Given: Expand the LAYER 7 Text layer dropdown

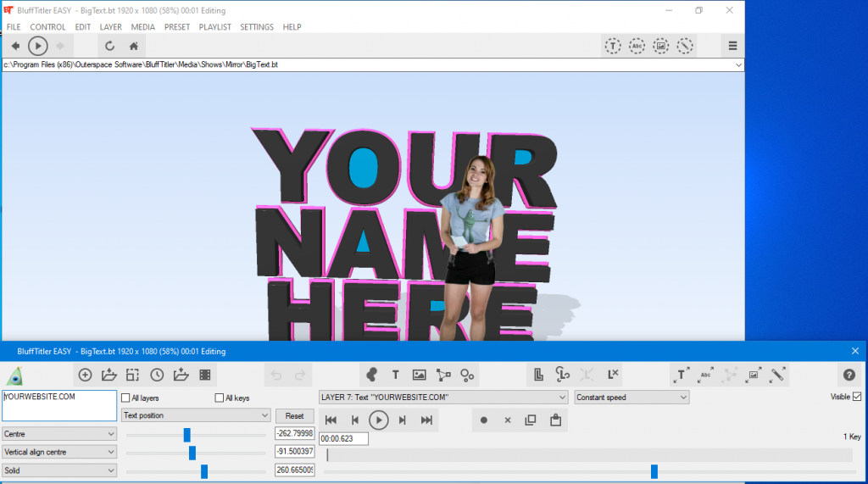Looking at the screenshot, I should click(442, 397).
